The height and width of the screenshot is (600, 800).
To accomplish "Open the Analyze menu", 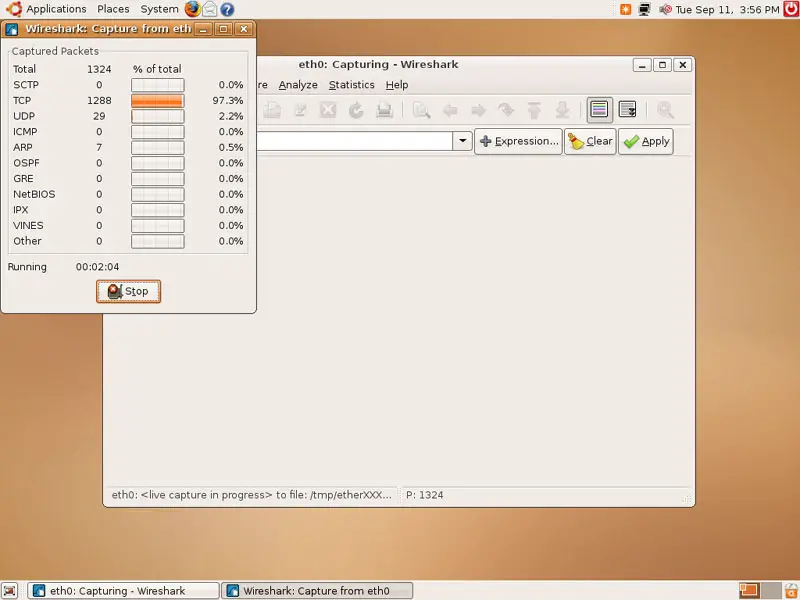I will tap(298, 85).
